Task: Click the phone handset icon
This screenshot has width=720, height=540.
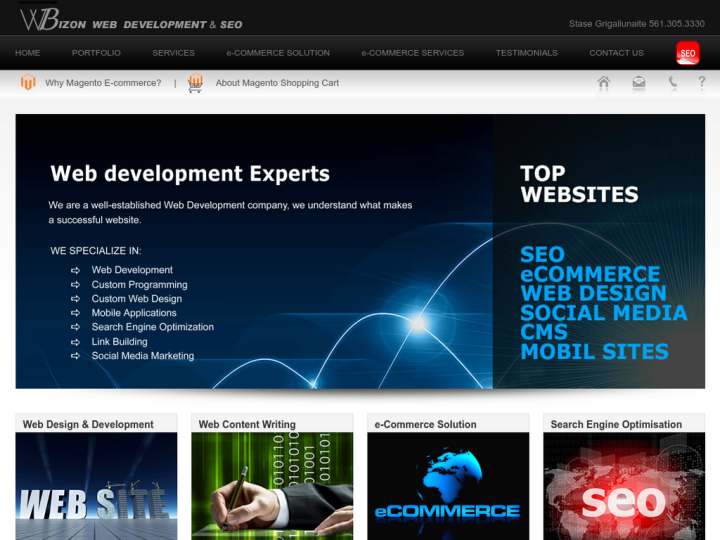Action: point(672,83)
